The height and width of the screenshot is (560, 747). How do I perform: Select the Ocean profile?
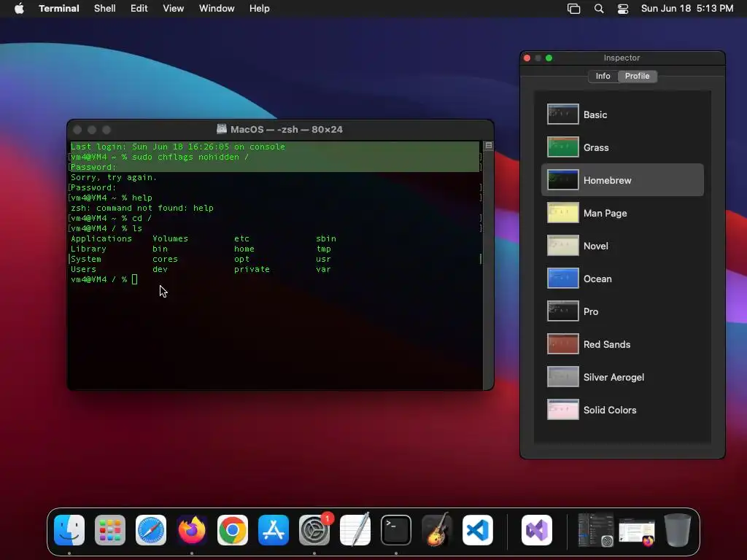[622, 279]
